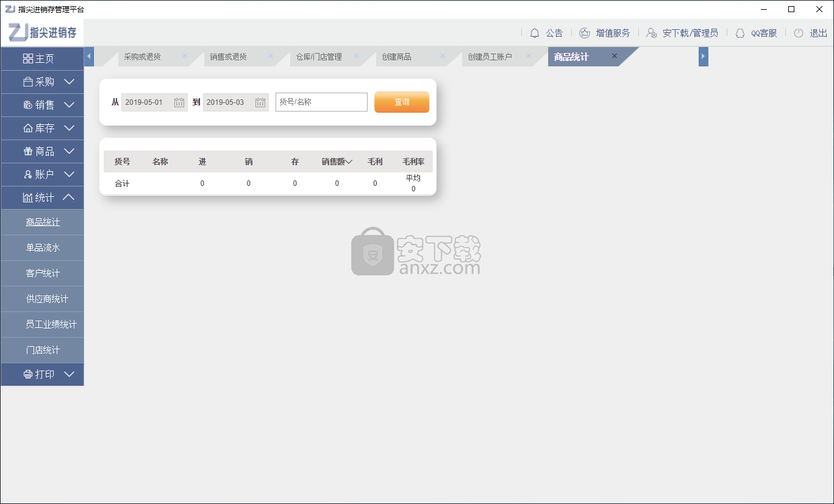Close the 商品统计 tab
Image resolution: width=834 pixels, height=504 pixels.
[x=615, y=56]
